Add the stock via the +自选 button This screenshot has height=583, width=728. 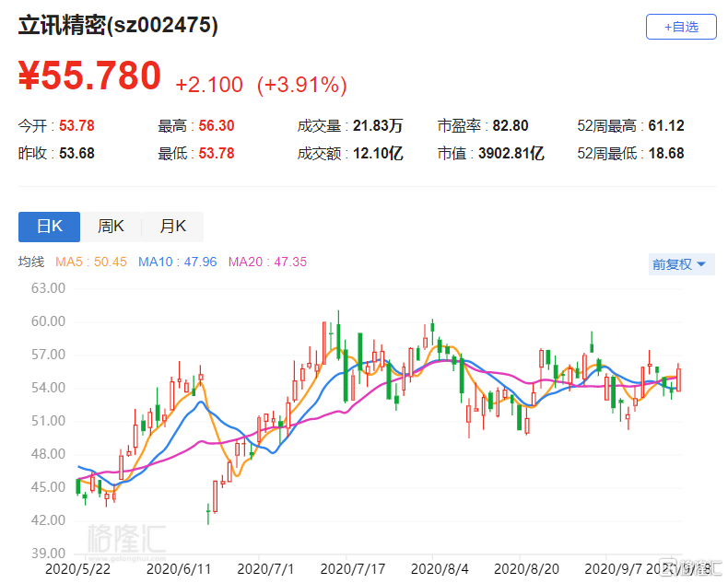[681, 27]
